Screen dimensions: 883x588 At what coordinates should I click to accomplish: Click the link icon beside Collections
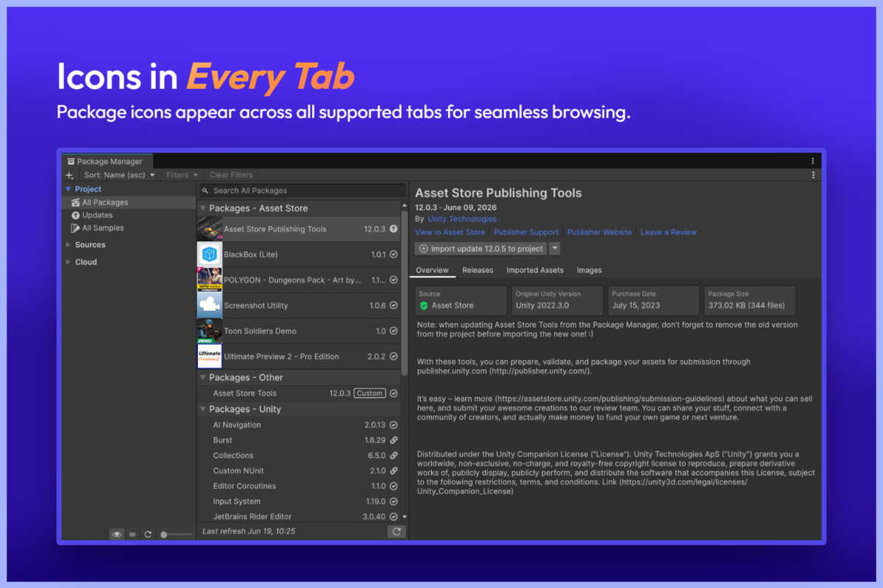pyautogui.click(x=394, y=456)
